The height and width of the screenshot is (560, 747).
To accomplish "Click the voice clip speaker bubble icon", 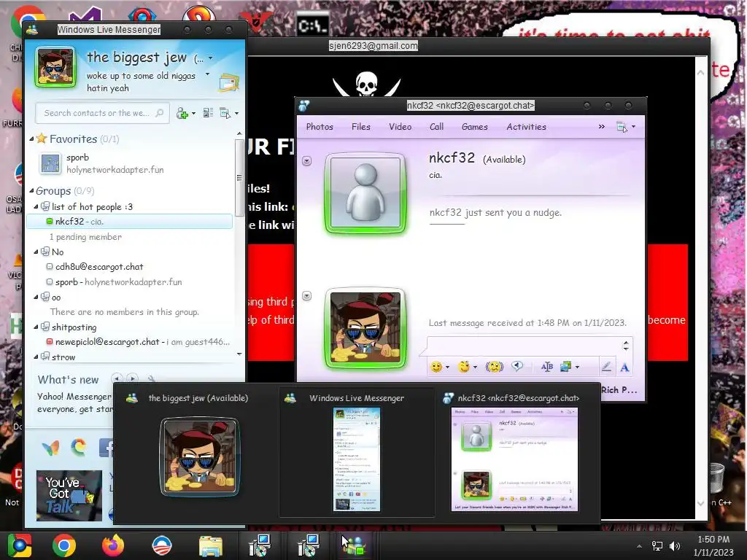I will [517, 366].
